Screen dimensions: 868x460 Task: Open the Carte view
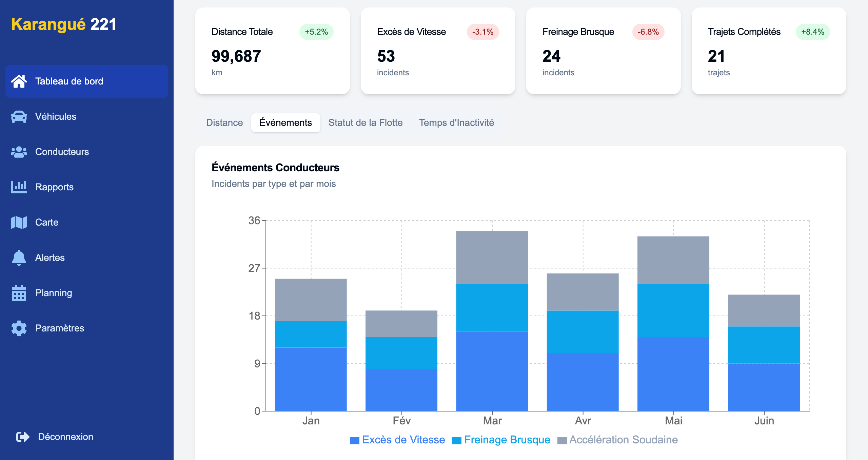(x=87, y=223)
